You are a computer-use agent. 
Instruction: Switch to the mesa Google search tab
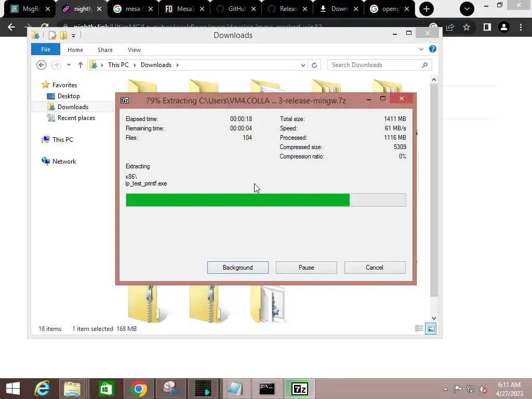click(133, 9)
